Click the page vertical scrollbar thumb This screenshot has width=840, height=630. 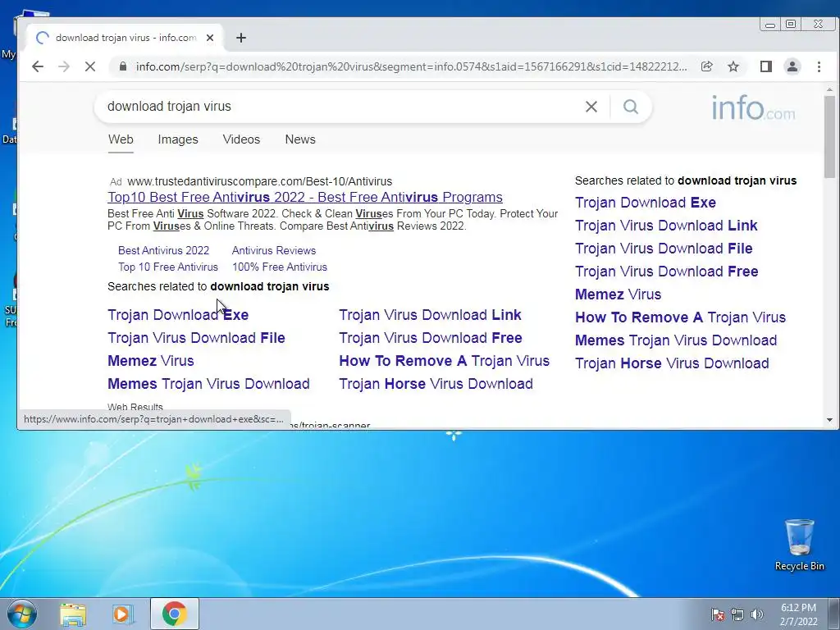pyautogui.click(x=830, y=137)
